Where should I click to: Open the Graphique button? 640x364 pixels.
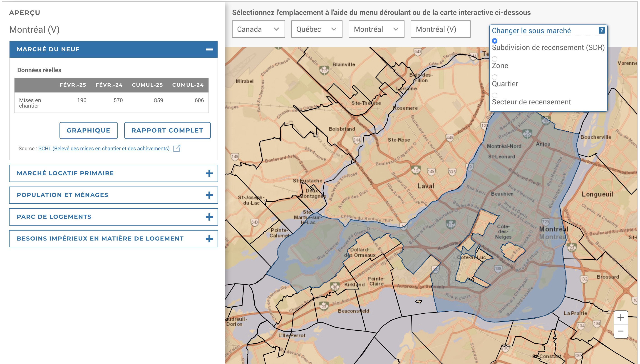tap(89, 130)
